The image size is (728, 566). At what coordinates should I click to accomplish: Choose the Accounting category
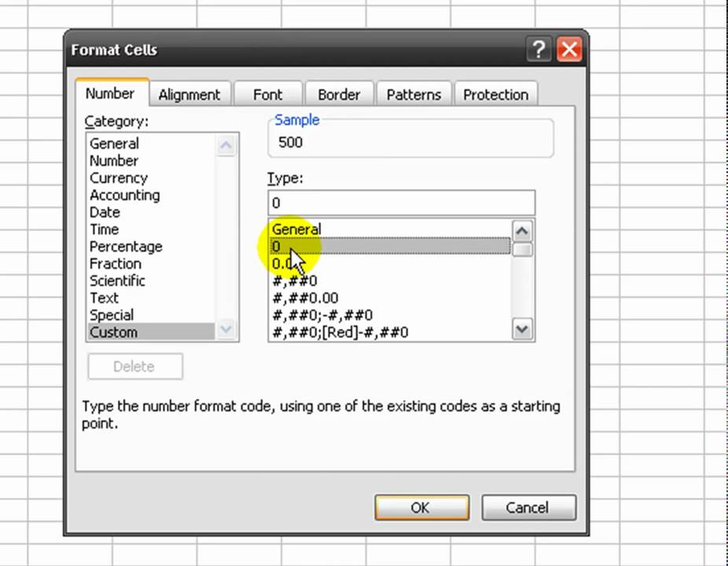(152, 195)
